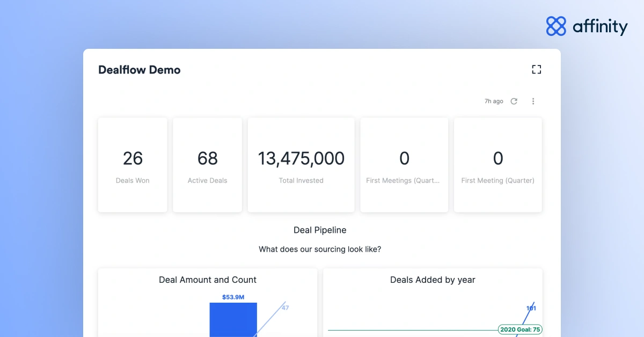Click 'What does our sourcing look like?' text
The image size is (644, 337).
(320, 249)
